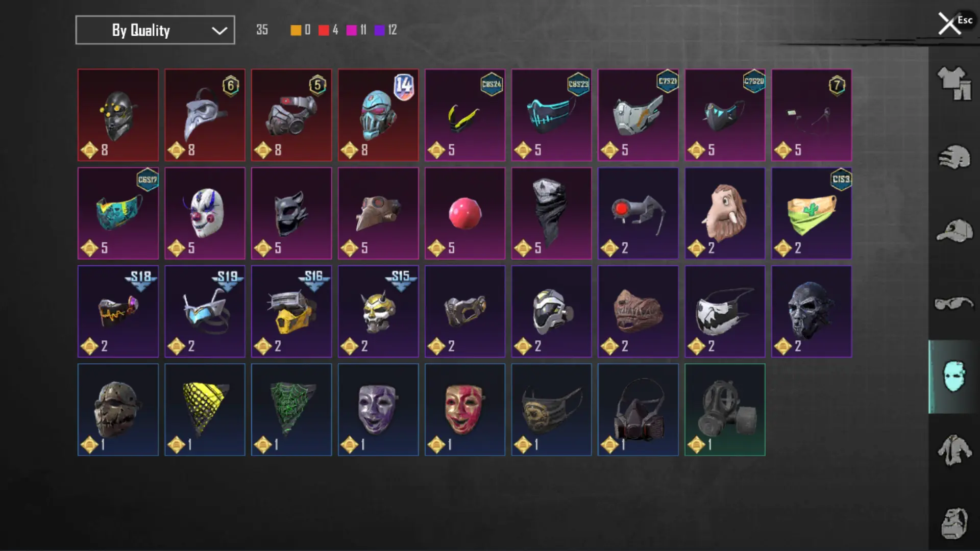
Task: Select the skull bandana mask item
Action: (x=552, y=213)
